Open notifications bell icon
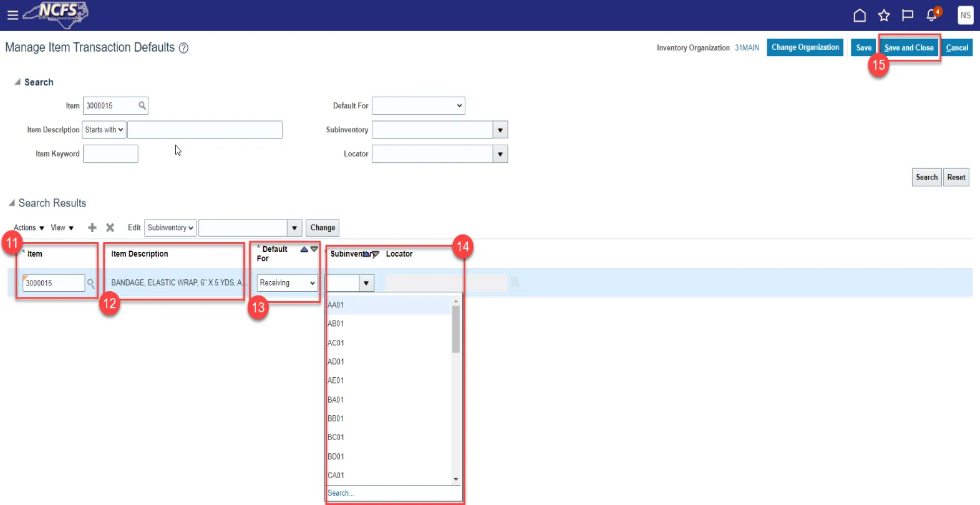 coord(932,15)
